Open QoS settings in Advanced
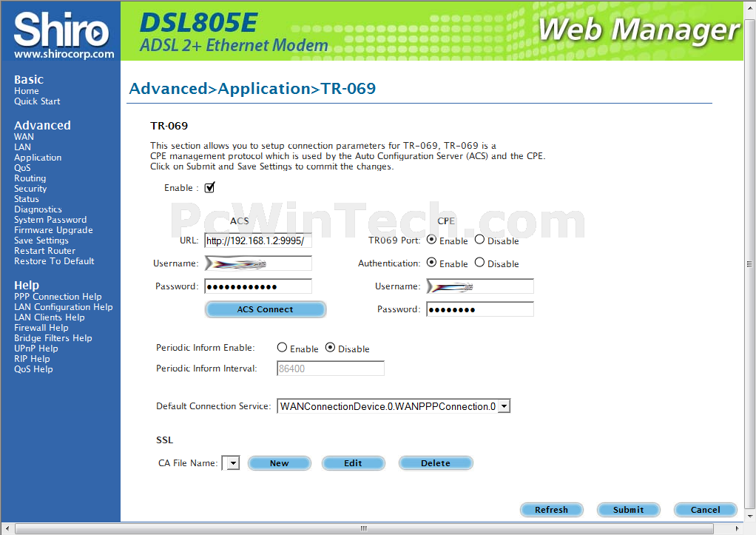The height and width of the screenshot is (535, 756). pyautogui.click(x=22, y=168)
